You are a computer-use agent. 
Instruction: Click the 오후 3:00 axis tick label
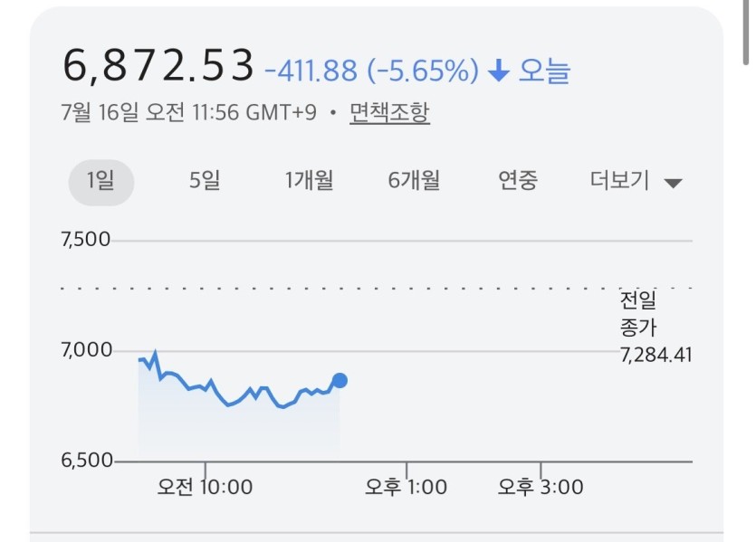(x=541, y=487)
